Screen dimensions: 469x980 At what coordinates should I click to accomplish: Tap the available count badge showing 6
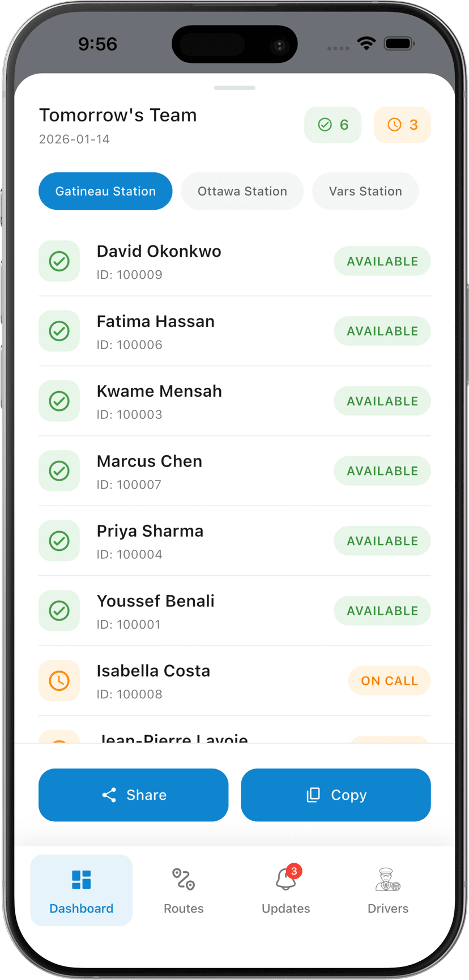tap(333, 125)
